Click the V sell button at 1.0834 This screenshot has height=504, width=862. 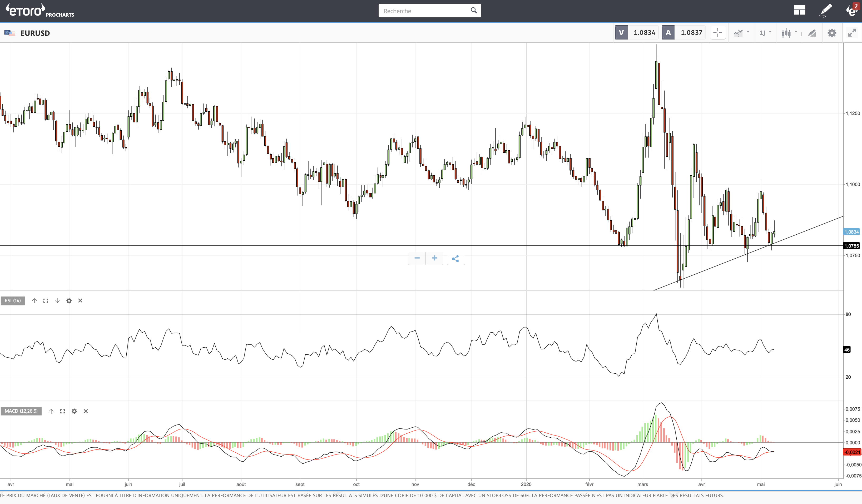pyautogui.click(x=636, y=32)
